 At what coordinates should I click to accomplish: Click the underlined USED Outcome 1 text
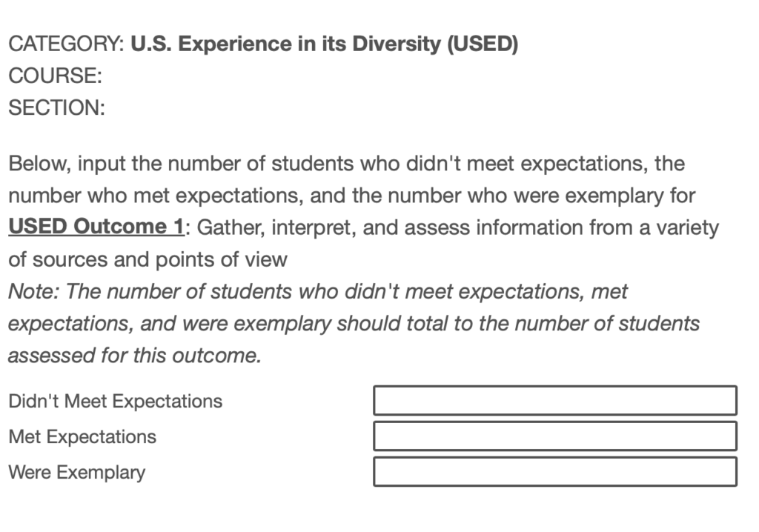tap(96, 227)
